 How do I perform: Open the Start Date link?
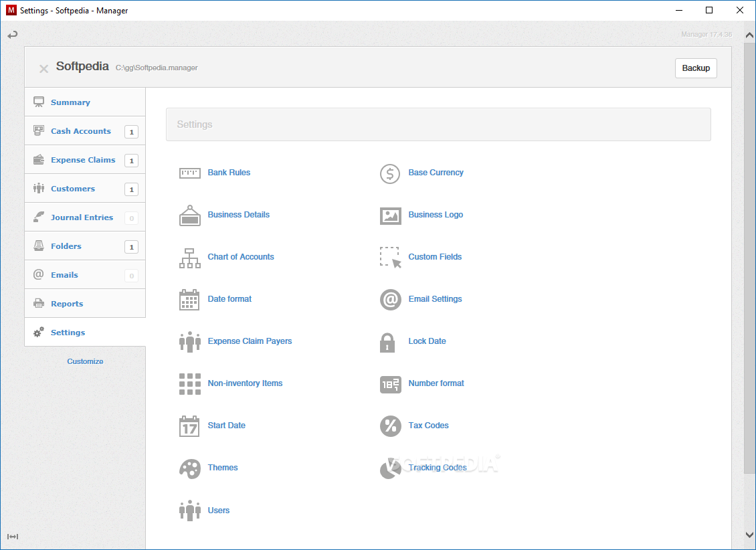tap(227, 425)
